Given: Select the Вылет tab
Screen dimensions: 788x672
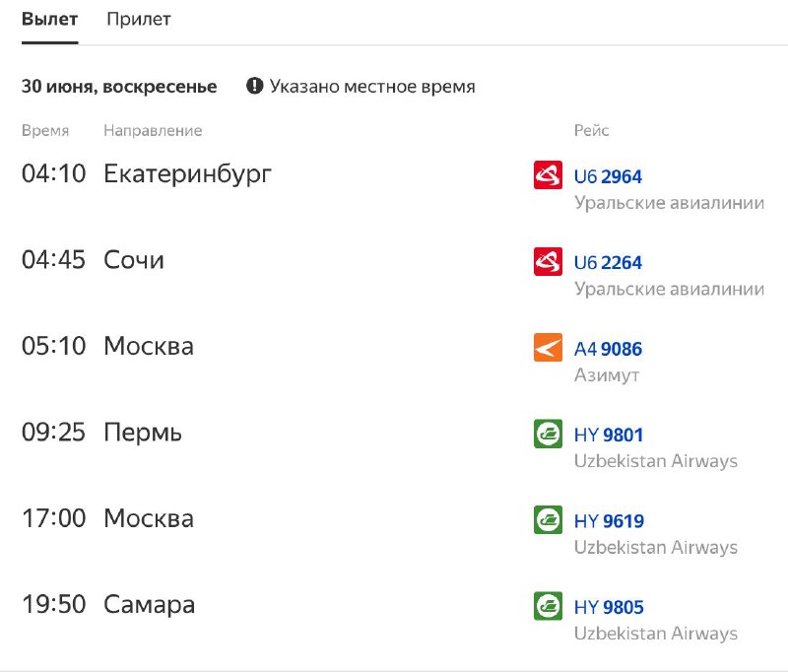Looking at the screenshot, I should [x=50, y=19].
